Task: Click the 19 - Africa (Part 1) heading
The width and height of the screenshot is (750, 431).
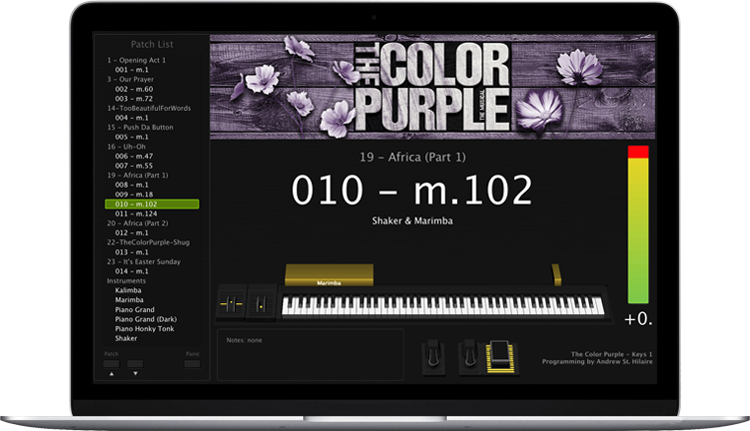Action: (413, 157)
